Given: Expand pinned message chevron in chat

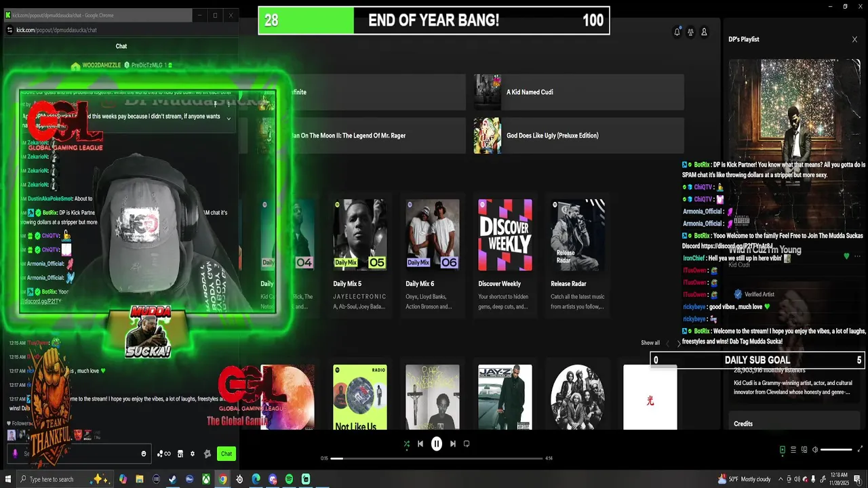Looking at the screenshot, I should [229, 119].
